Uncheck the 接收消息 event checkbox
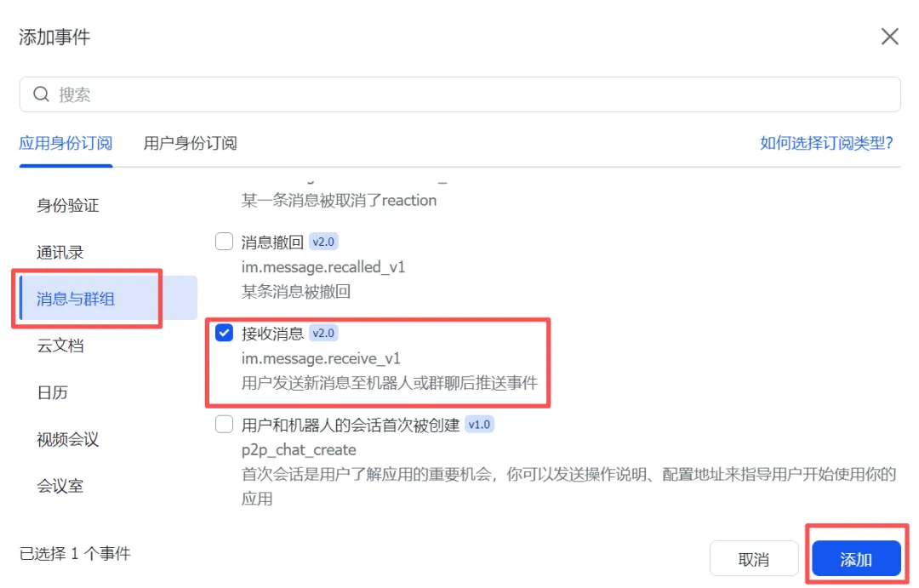 [224, 333]
